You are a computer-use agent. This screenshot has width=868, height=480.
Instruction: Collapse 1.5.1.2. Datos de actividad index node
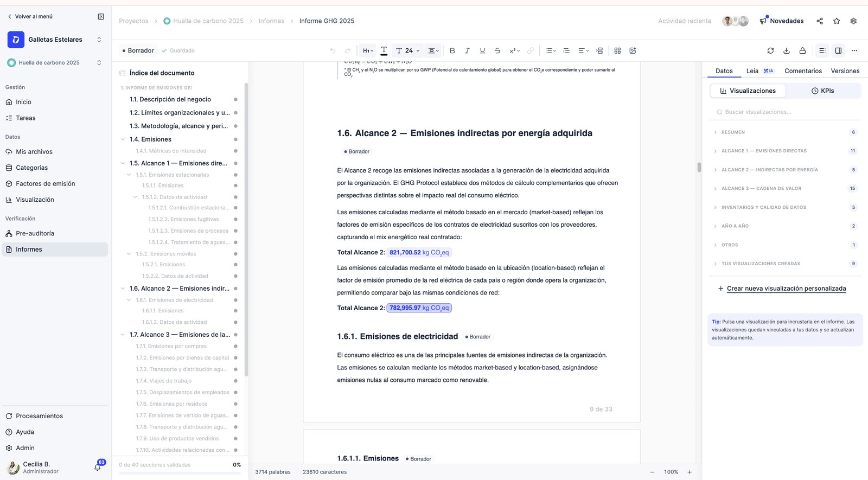point(135,197)
